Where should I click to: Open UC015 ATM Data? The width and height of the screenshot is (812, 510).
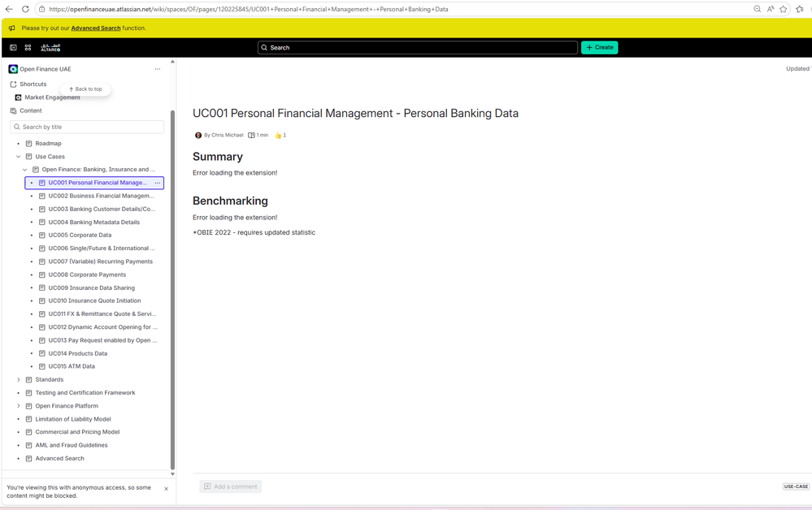pyautogui.click(x=72, y=366)
